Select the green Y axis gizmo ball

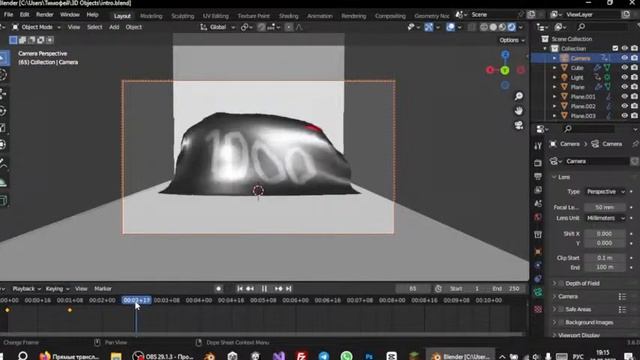tap(505, 71)
